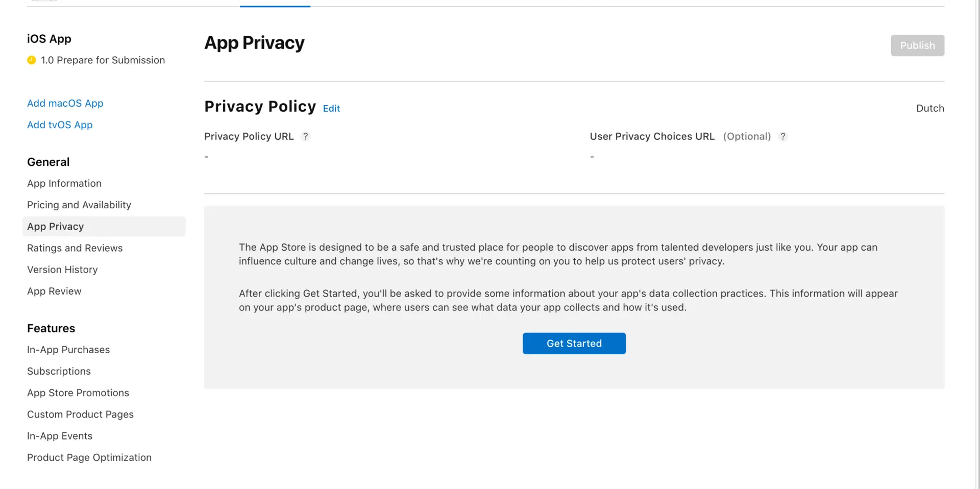Screen dimensions: 980x489
Task: Click the Dutch language label
Action: 930,108
